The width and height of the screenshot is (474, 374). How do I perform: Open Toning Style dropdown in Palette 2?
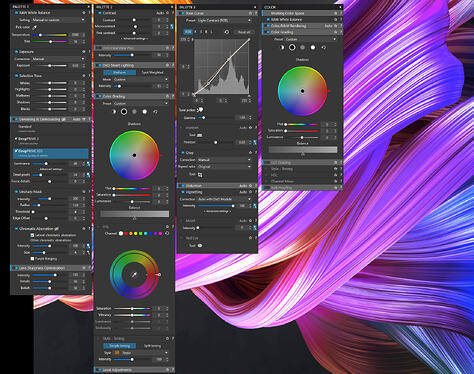pos(141,353)
